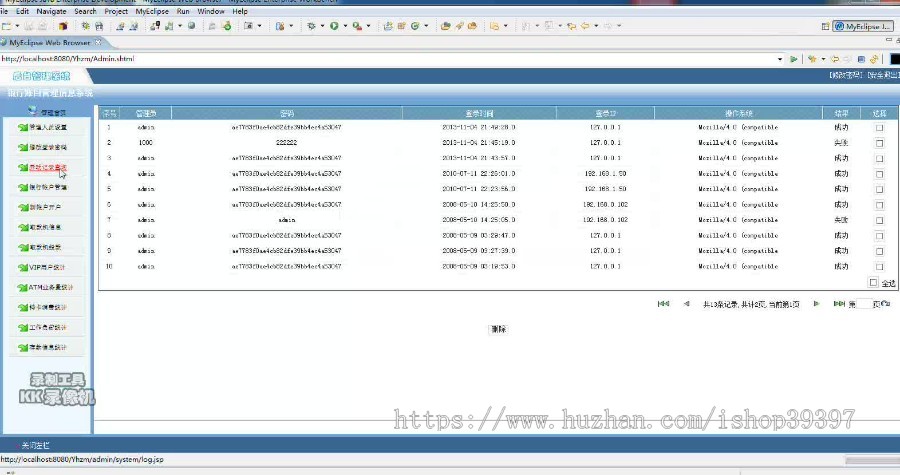Open the address bar URL dropdown arrow
Screen dimensions: 900x475
779,59
